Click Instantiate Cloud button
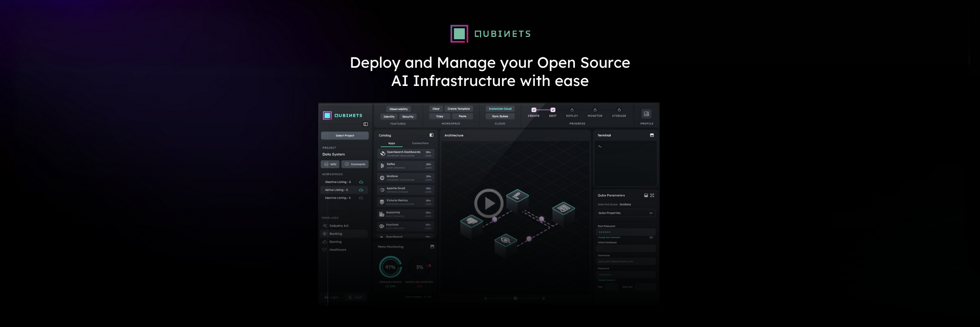The width and height of the screenshot is (980, 327). pyautogui.click(x=500, y=109)
